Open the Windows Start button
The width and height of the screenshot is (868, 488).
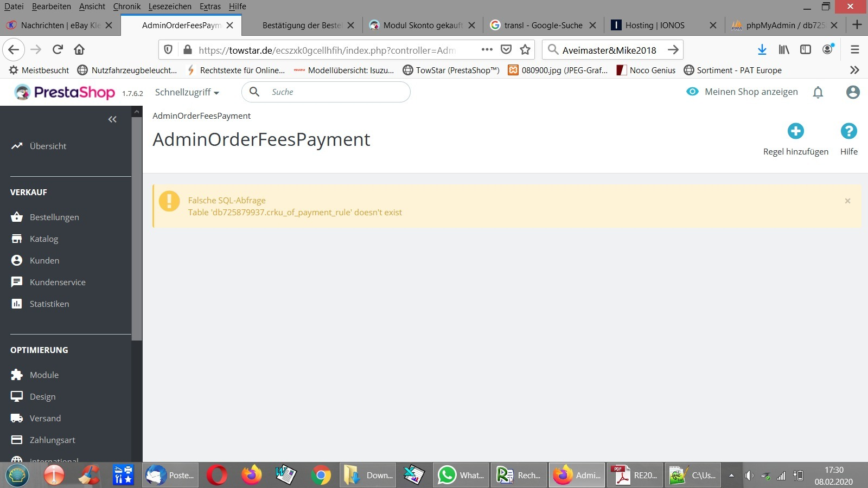click(x=17, y=476)
